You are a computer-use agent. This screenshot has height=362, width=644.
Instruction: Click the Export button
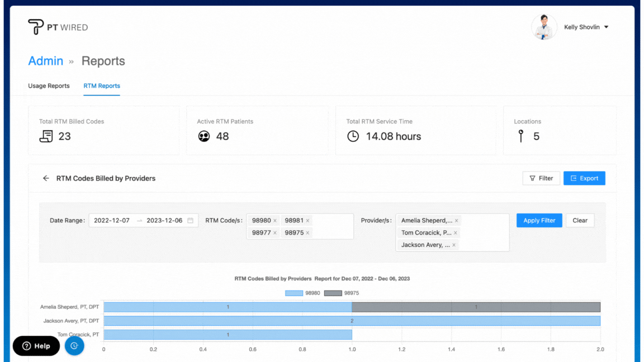coord(584,178)
